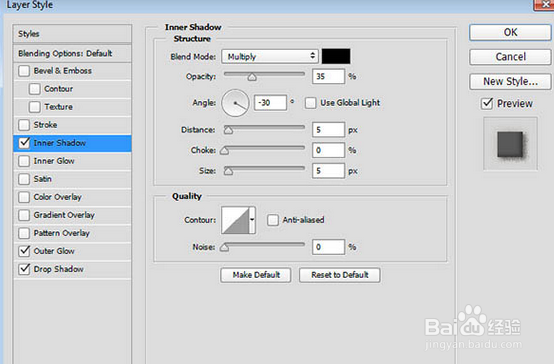
Task: Select the Bevel & Emboss entry
Action: 63,71
